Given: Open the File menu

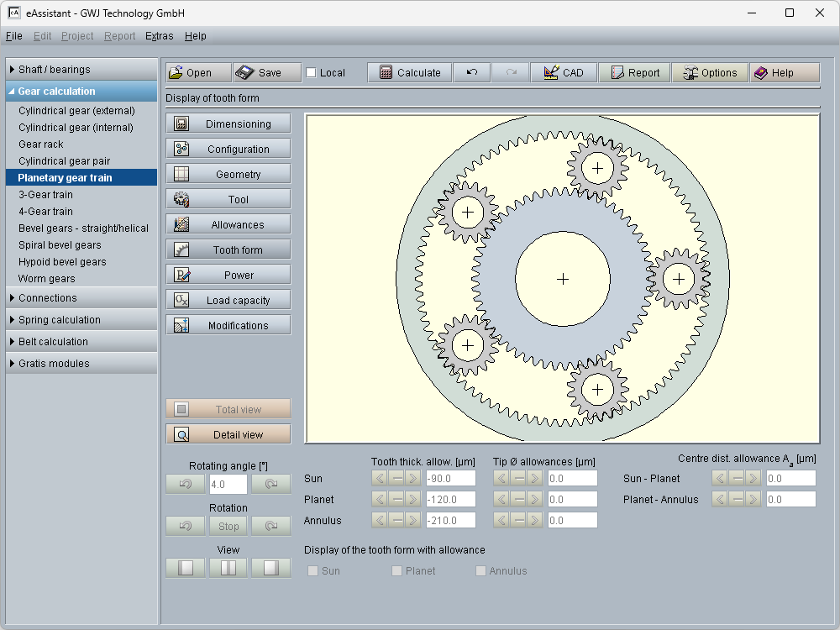Looking at the screenshot, I should [13, 36].
